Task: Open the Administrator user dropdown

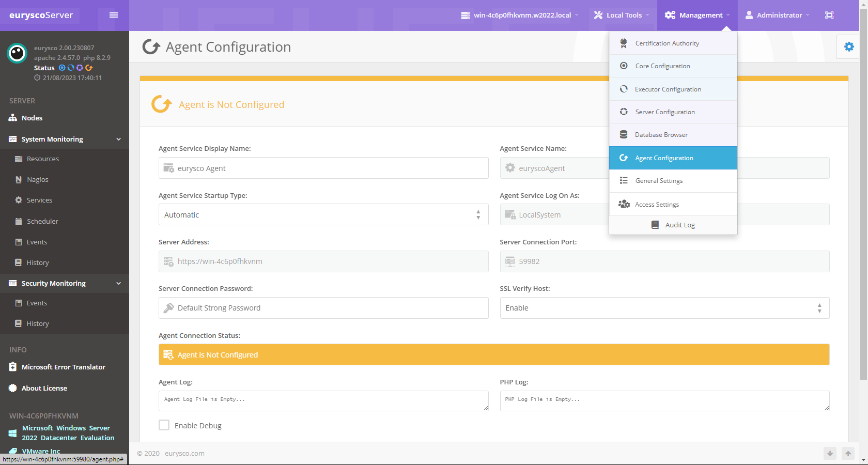Action: 777,15
